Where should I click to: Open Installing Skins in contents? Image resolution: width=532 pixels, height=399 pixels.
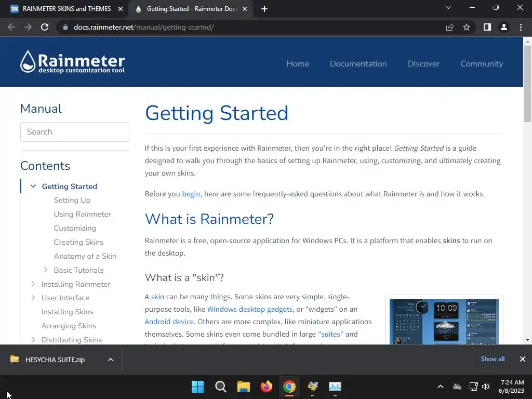(x=67, y=312)
